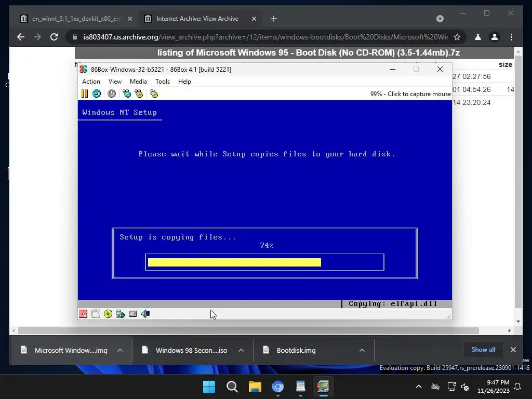Screen dimensions: 532x399
Task: Open the View menu in 86Box
Action: click(x=115, y=82)
